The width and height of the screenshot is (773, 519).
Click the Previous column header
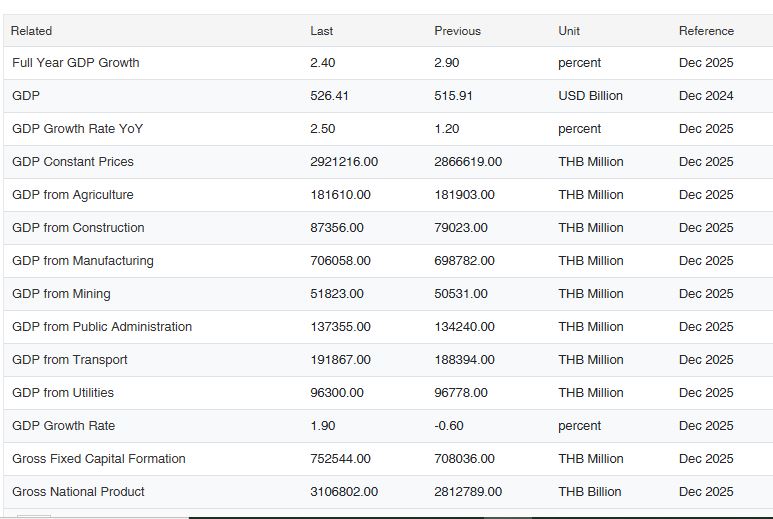click(457, 31)
